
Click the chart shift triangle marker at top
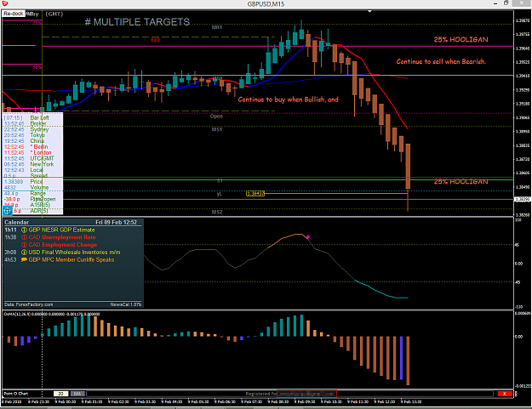click(369, 11)
